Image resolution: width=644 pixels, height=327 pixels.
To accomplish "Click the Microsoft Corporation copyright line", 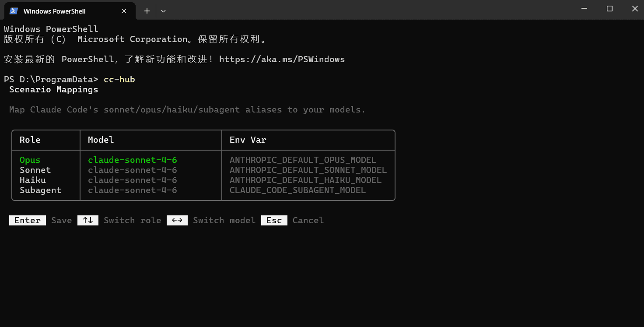I will click(135, 39).
